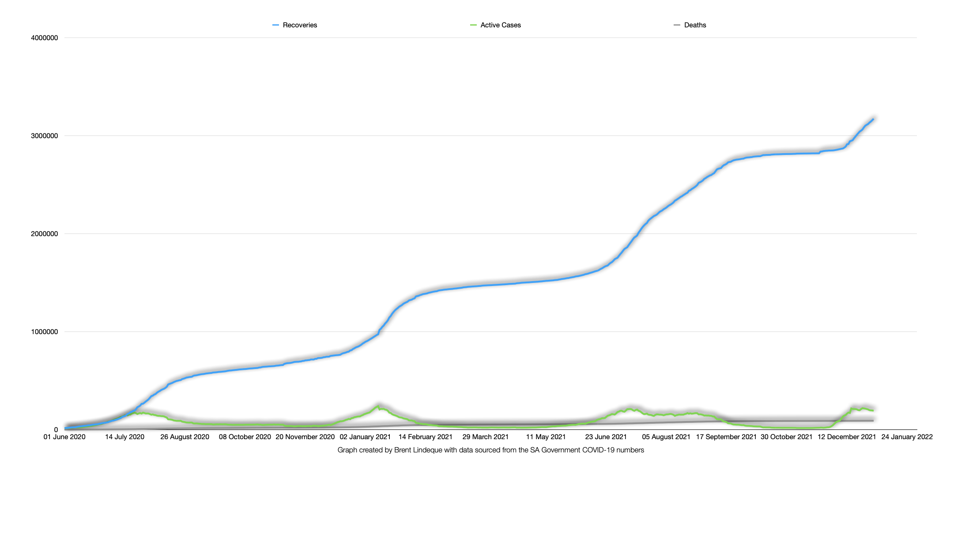Click the green Active Cases legend marker

click(473, 25)
